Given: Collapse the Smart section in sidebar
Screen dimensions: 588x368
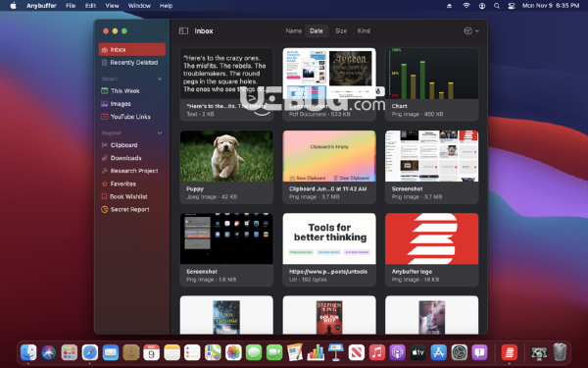Looking at the screenshot, I should (x=160, y=79).
